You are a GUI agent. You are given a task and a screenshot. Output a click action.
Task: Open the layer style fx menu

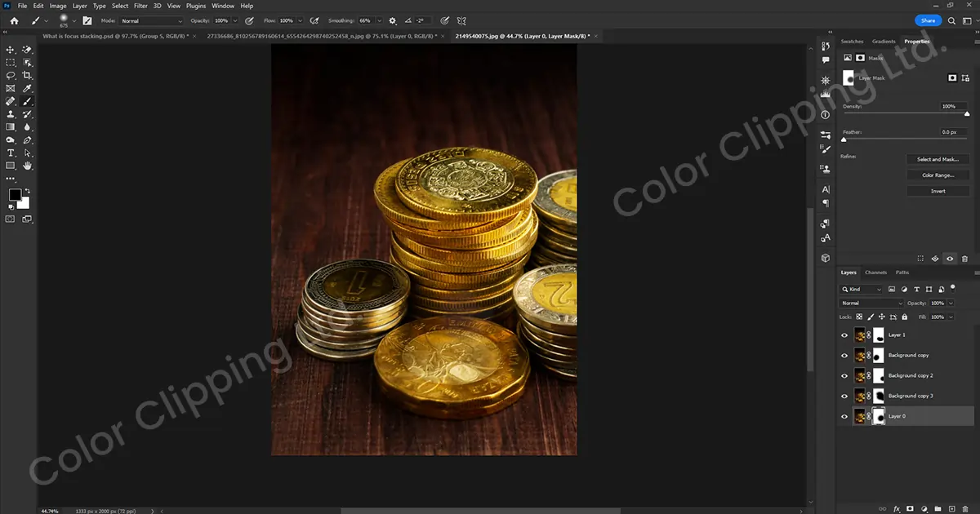[x=896, y=507]
